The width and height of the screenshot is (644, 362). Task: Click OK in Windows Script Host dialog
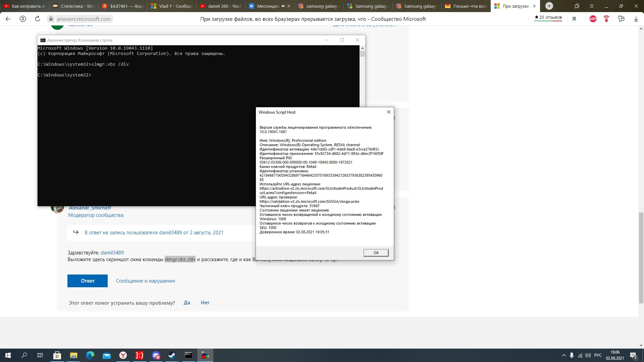pos(376,253)
